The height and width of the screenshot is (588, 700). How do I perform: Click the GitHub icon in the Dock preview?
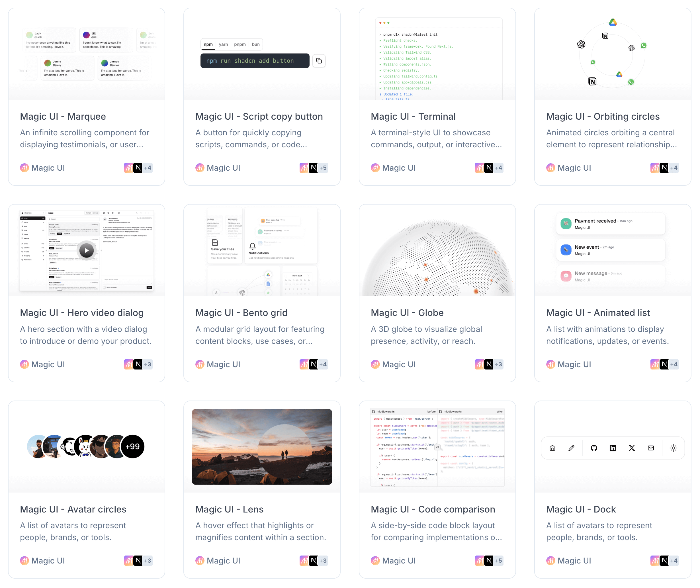(594, 448)
